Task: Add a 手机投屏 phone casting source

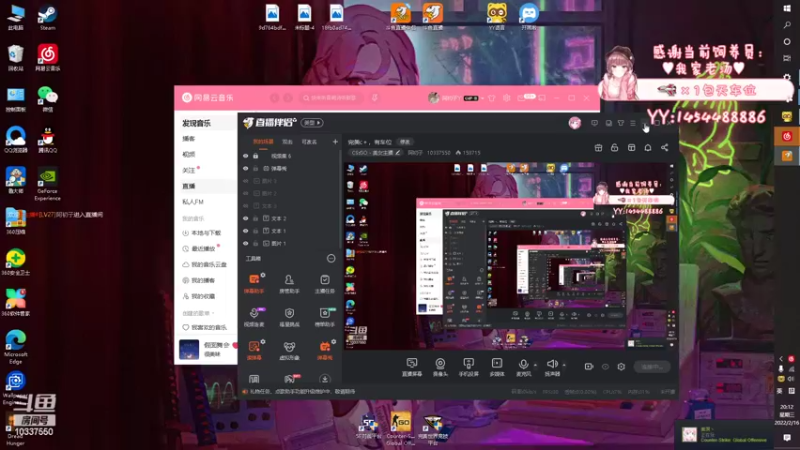Action: pyautogui.click(x=468, y=366)
